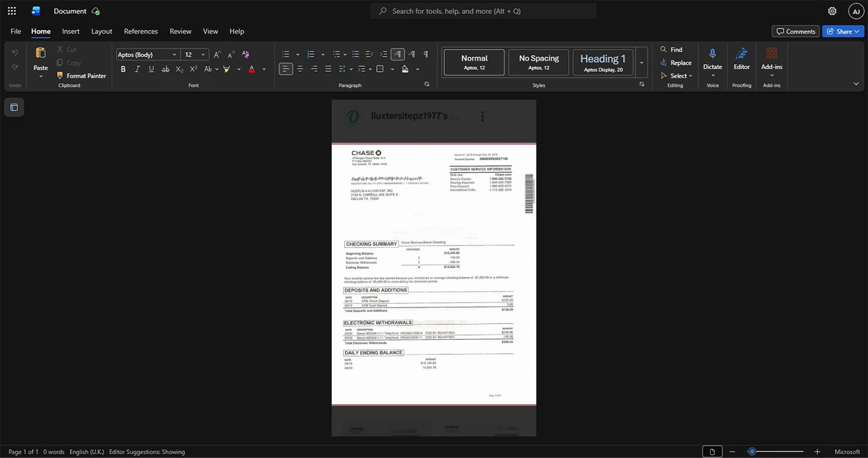Viewport: 868px width, 458px height.
Task: Expand the ribbon display options chevron
Action: pos(856,83)
